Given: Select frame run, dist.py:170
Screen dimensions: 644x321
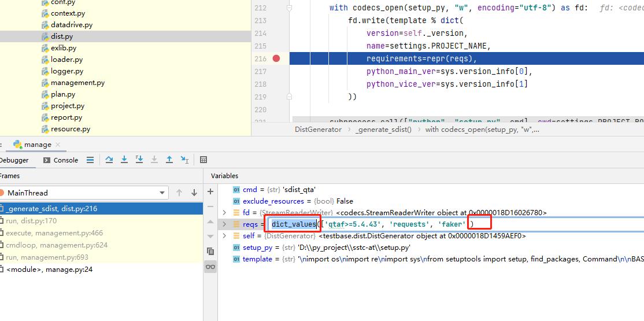Looking at the screenshot, I should point(101,221).
